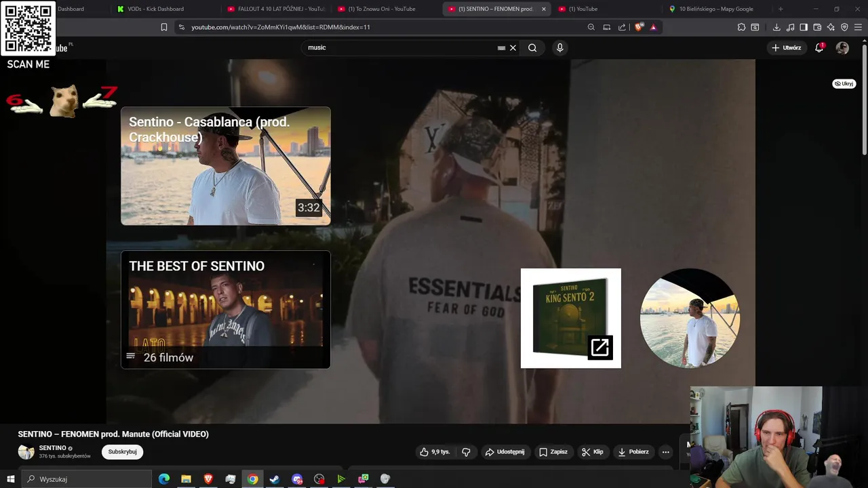Open the round SENTINO channel end card
The height and width of the screenshot is (488, 868).
pyautogui.click(x=690, y=319)
